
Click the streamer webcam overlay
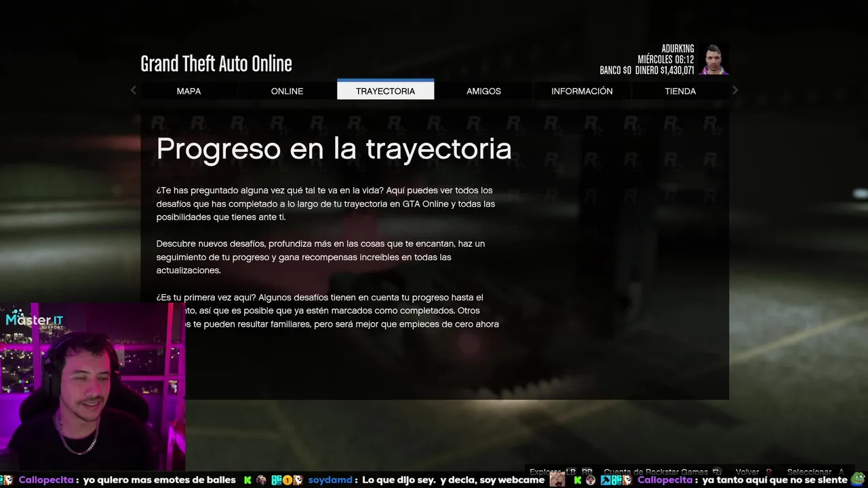pyautogui.click(x=92, y=386)
